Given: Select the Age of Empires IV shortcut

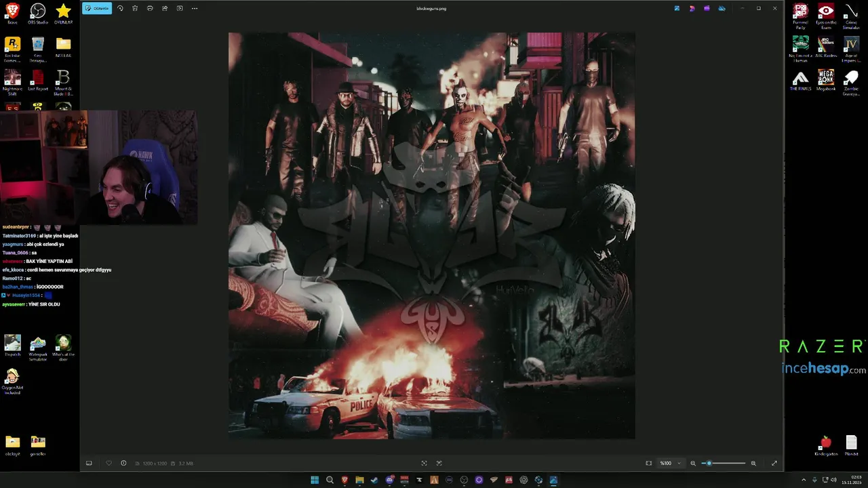Looking at the screenshot, I should point(851,49).
